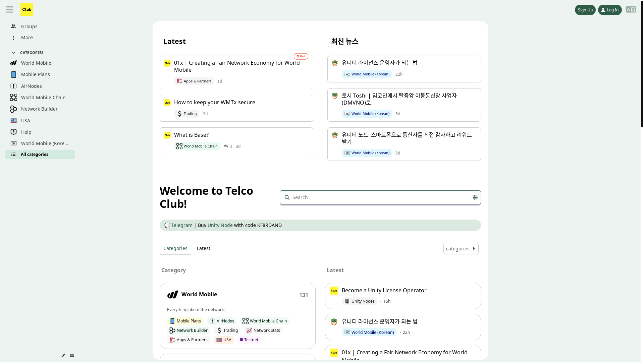Click Mobile Plans subcategory chip
This screenshot has height=362, width=644.
185,321
